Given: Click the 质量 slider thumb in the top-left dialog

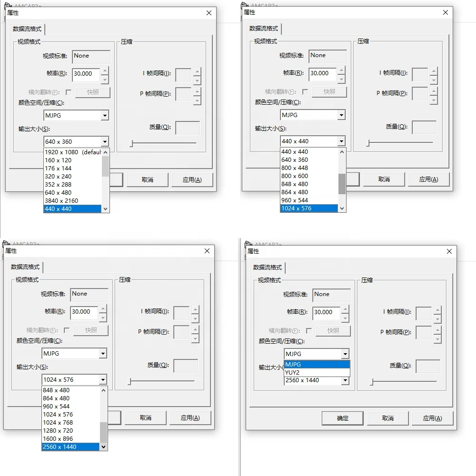Looking at the screenshot, I should (131, 143).
